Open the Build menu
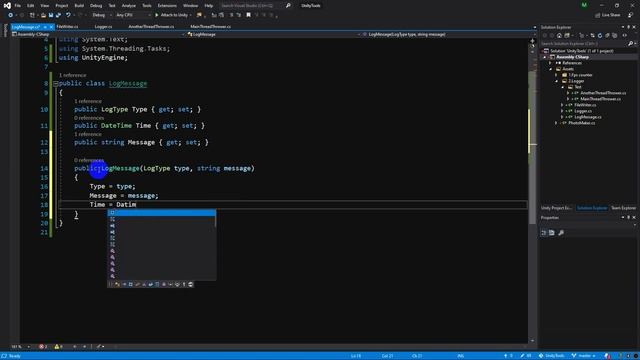 79,6
